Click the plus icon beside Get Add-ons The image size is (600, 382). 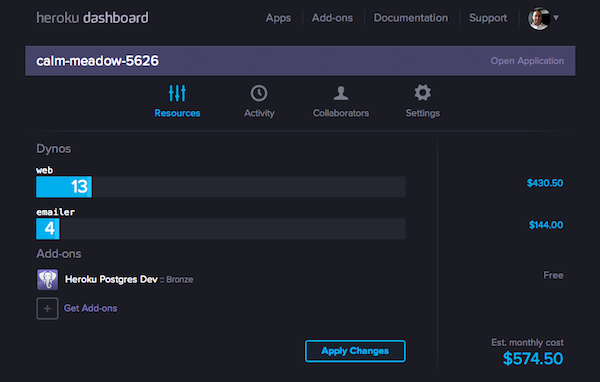47,309
